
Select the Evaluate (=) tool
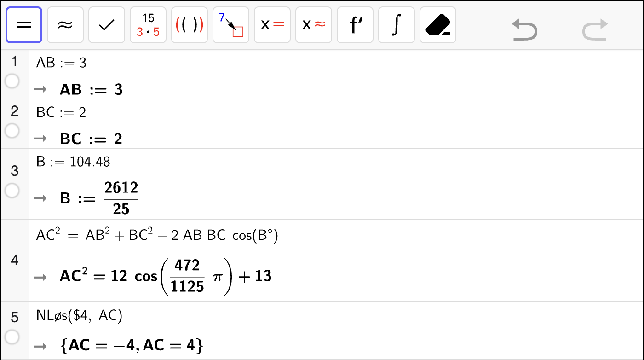coord(24,25)
